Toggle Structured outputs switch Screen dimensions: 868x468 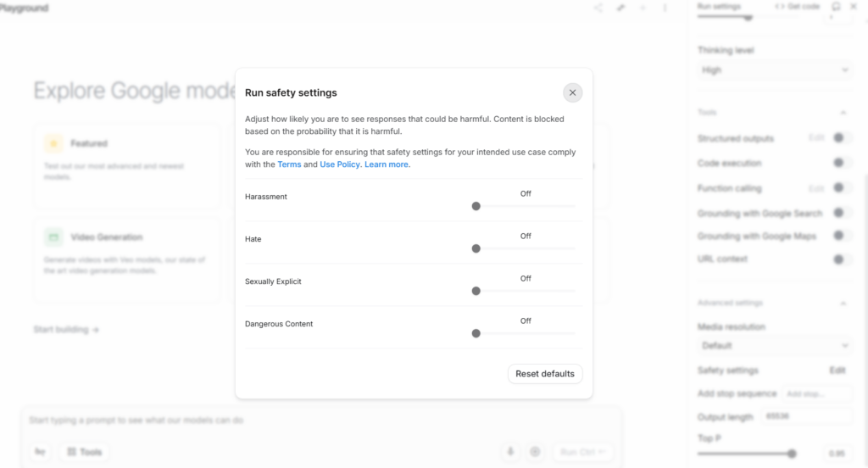(841, 138)
